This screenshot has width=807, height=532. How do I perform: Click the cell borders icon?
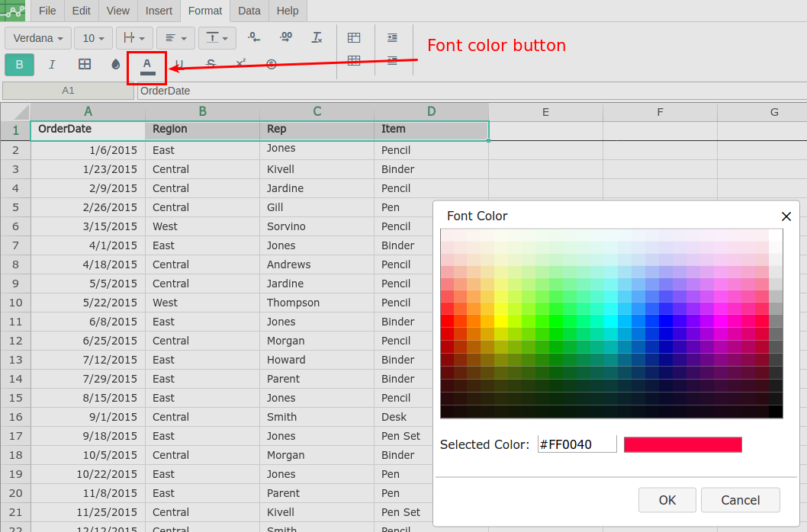[85, 65]
